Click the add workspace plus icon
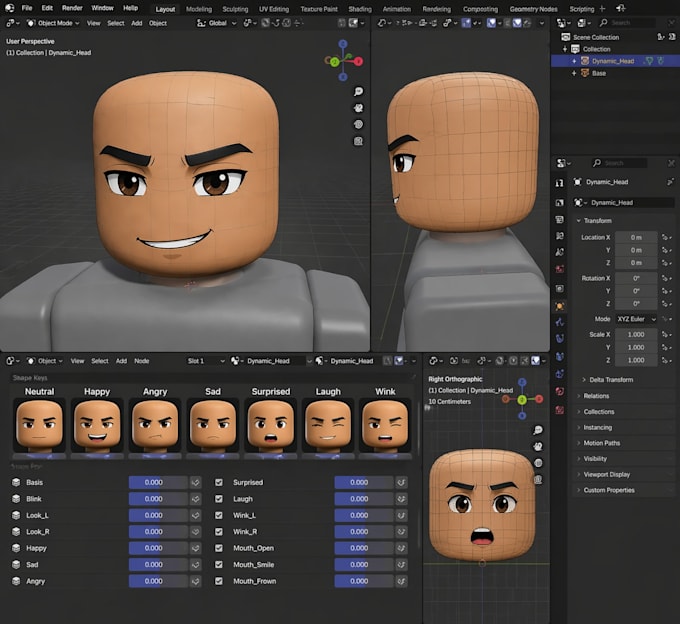 602,8
